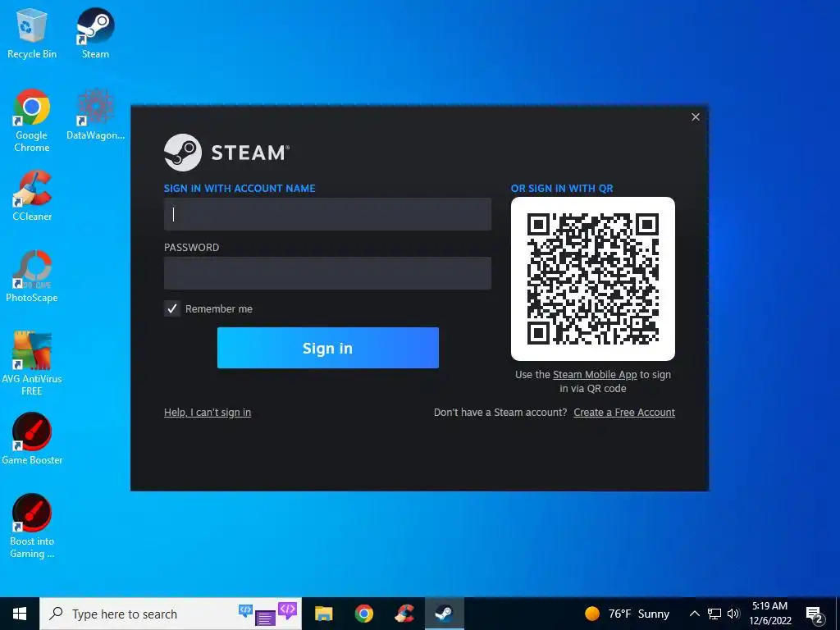Open File Explorer from the taskbar

point(323,614)
